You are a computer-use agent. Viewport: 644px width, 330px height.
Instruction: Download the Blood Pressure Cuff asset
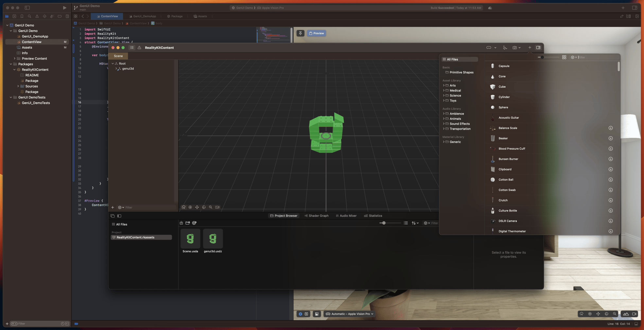coord(610,149)
